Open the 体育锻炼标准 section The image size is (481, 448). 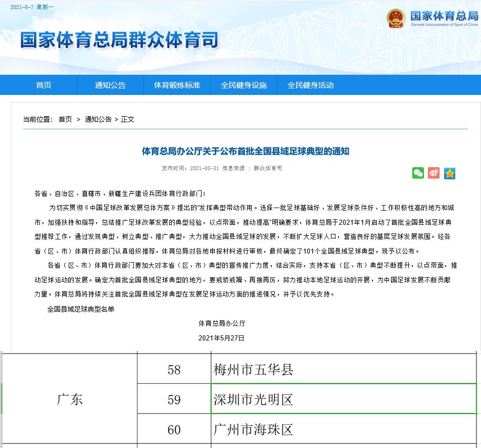click(177, 85)
